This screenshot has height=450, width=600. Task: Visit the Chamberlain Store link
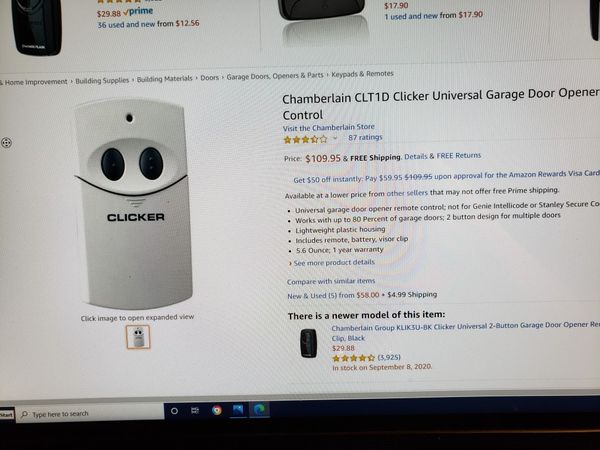(x=329, y=127)
